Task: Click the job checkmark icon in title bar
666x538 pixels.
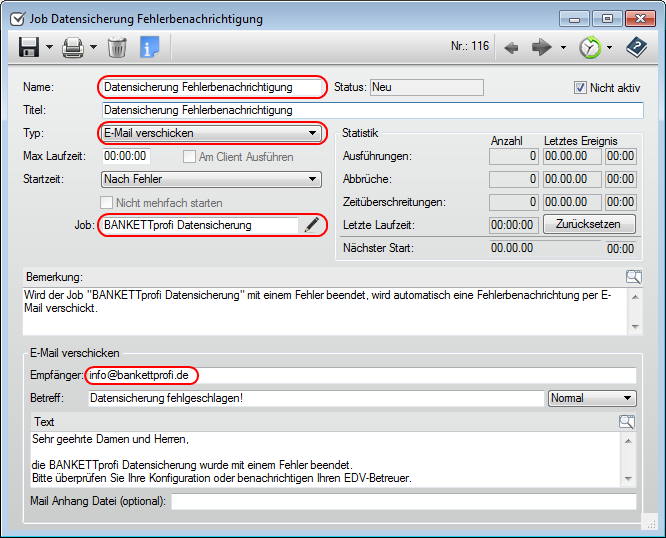Action: click(x=17, y=19)
